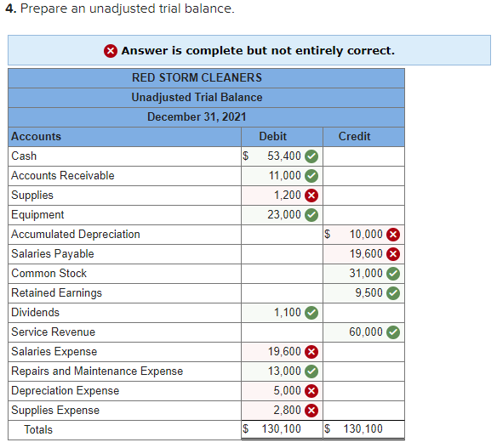Click the green check beside Dividends 1,100
Image resolution: width=497 pixels, height=448 pixels.
[x=311, y=313]
